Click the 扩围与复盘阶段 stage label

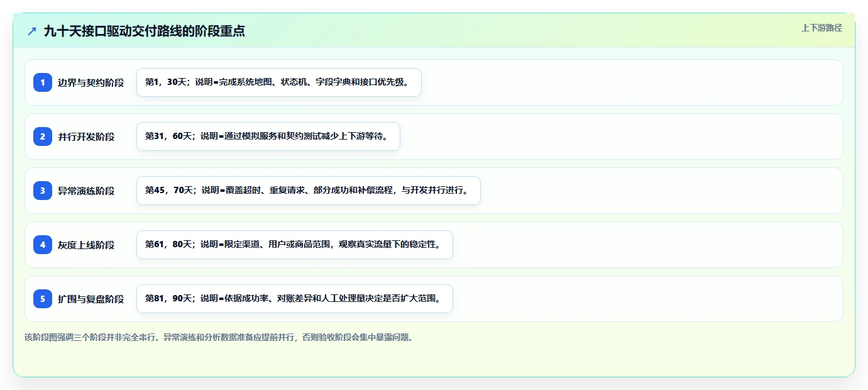[91, 299]
